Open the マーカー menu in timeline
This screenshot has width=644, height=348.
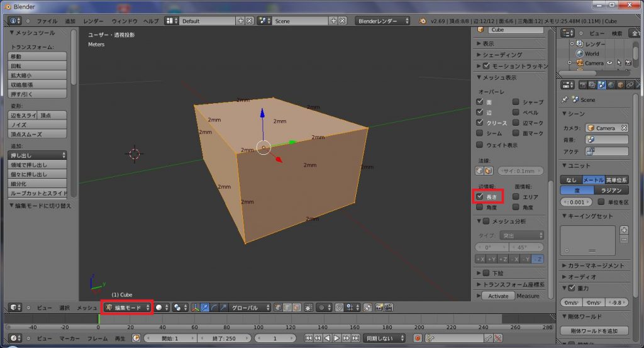69,339
